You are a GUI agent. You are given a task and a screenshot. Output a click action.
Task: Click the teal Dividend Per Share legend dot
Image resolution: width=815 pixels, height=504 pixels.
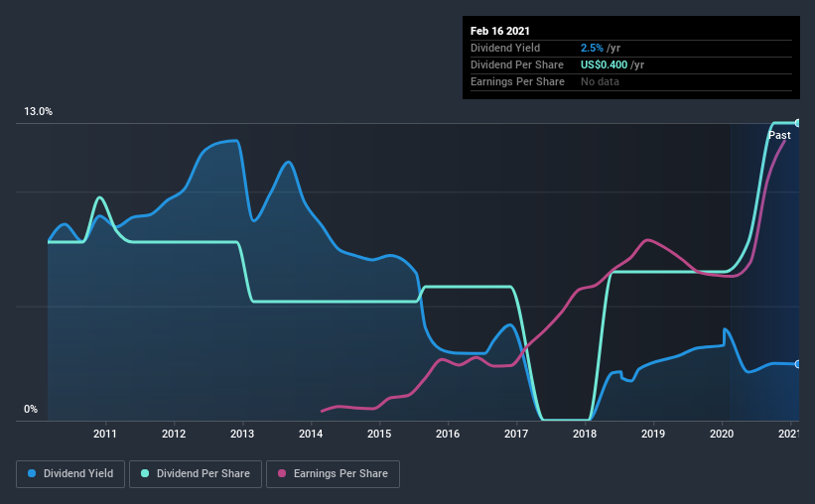coord(145,473)
